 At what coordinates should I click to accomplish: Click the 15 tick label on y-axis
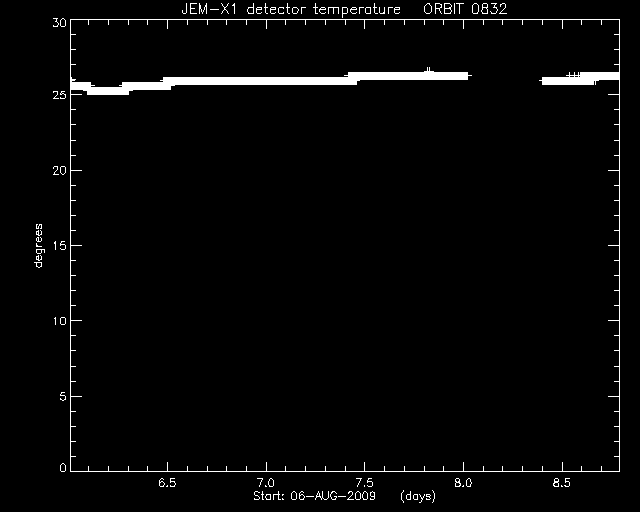click(59, 245)
